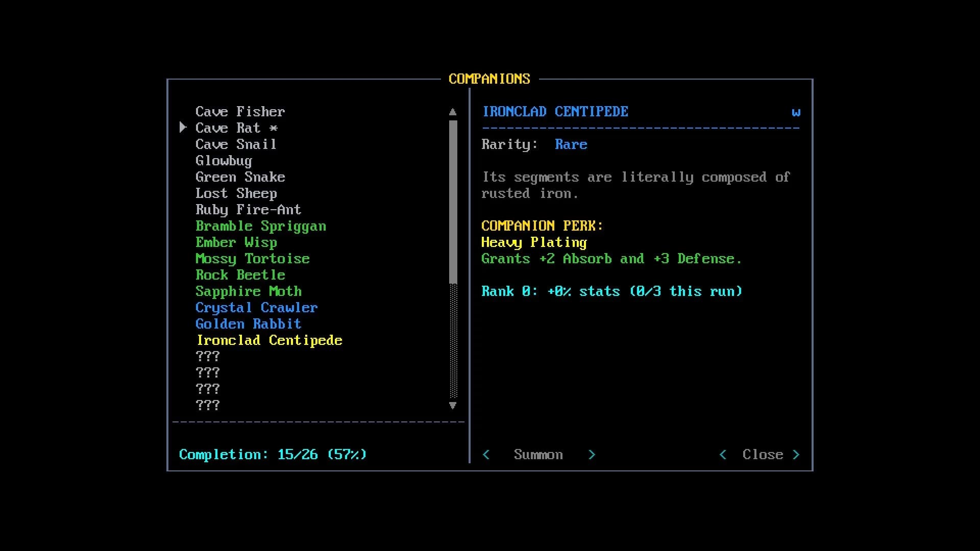Click the scroll up arrow in companion list
The image size is (980, 551).
click(x=453, y=112)
